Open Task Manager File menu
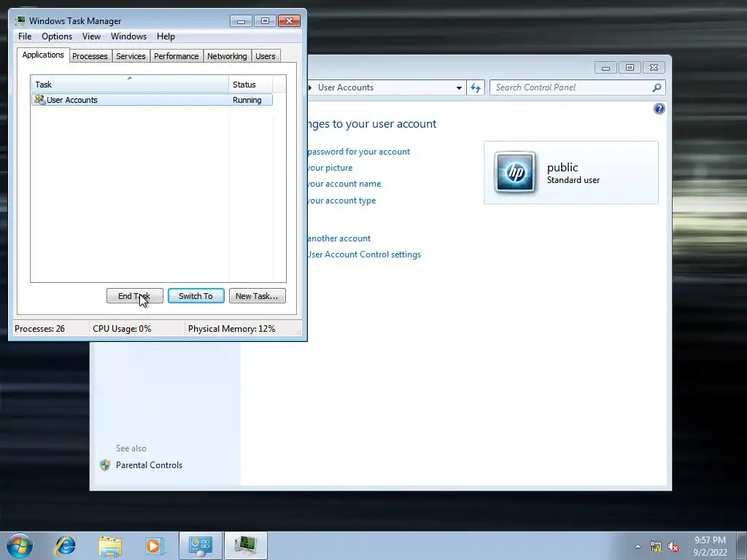 25,36
